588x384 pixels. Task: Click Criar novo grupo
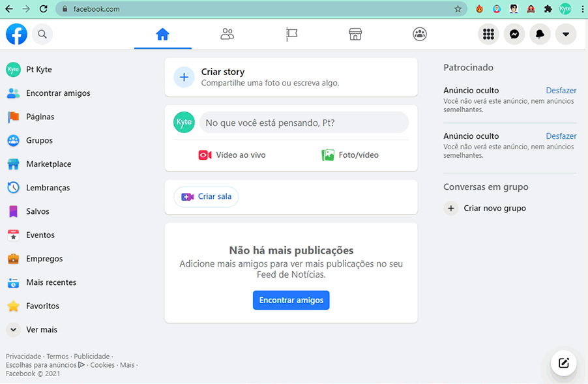(485, 208)
